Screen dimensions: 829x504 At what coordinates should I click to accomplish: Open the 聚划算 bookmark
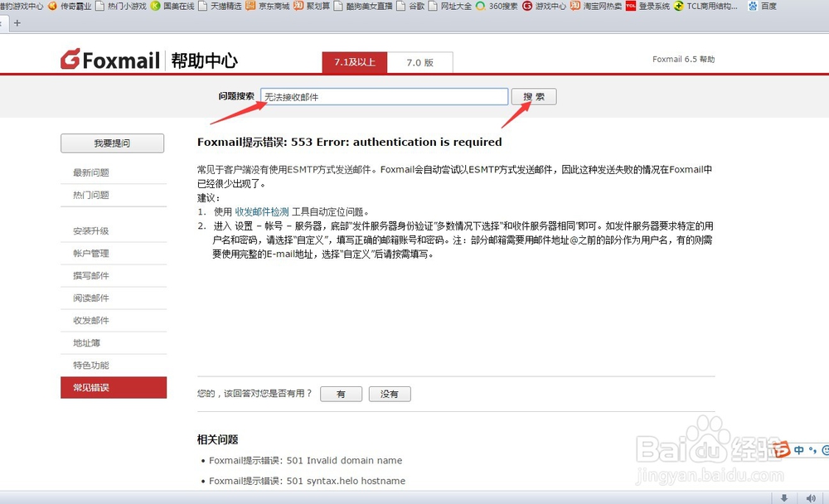312,7
